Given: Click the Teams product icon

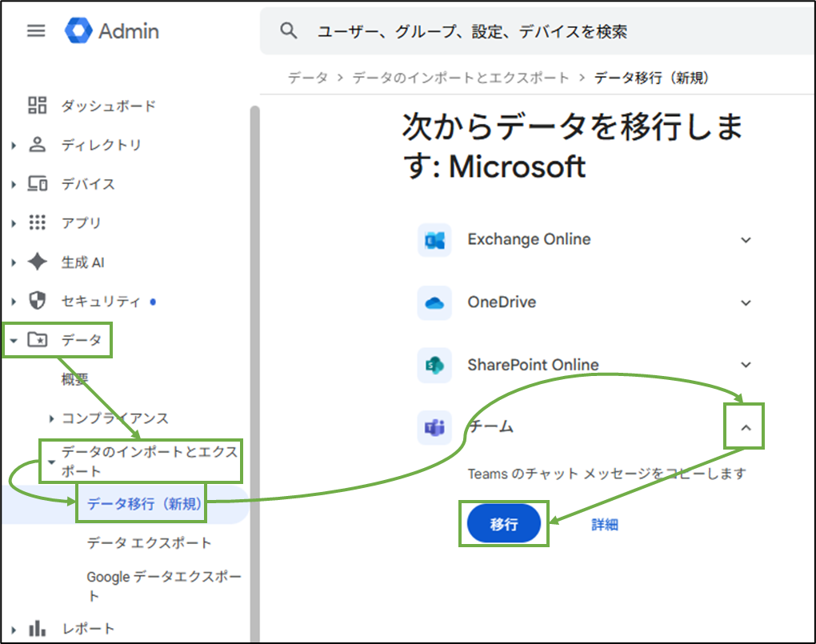Looking at the screenshot, I should tap(434, 427).
